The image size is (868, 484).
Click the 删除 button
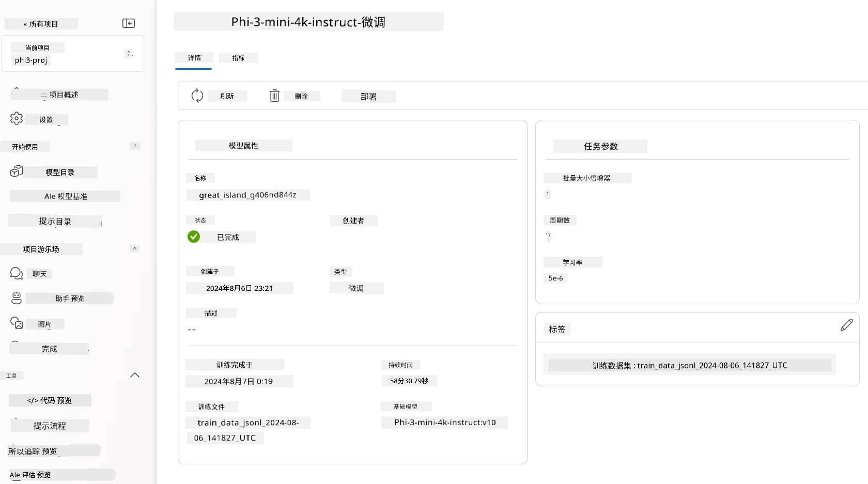301,96
